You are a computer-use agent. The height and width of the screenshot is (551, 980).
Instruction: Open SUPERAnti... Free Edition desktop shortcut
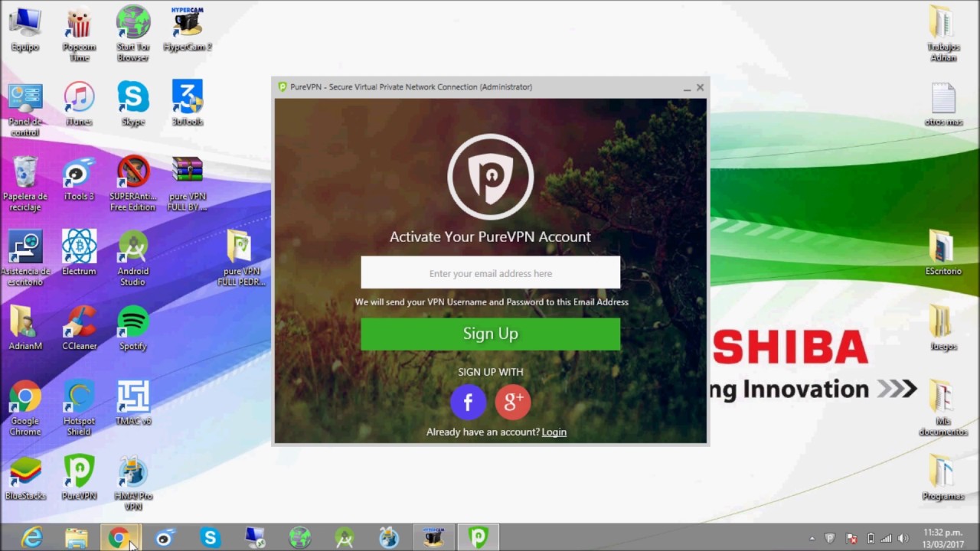pyautogui.click(x=132, y=184)
